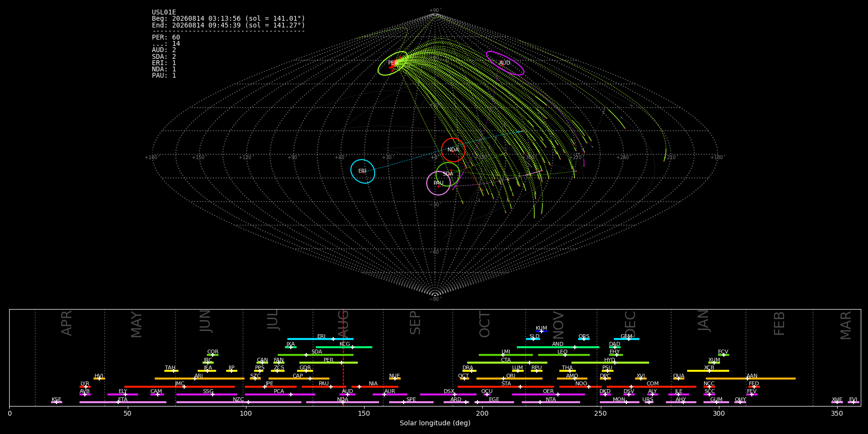
Task: Select the CAP shower bar
Action: (299, 379)
